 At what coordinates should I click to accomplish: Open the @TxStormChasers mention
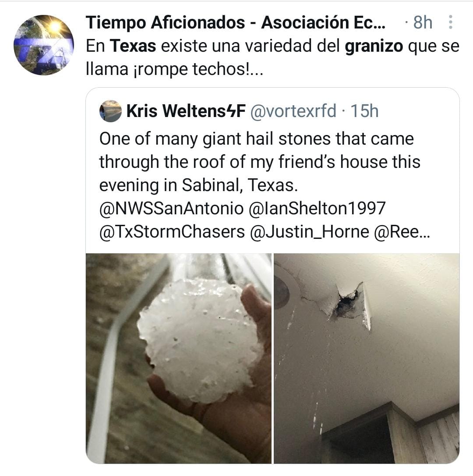[172, 232]
